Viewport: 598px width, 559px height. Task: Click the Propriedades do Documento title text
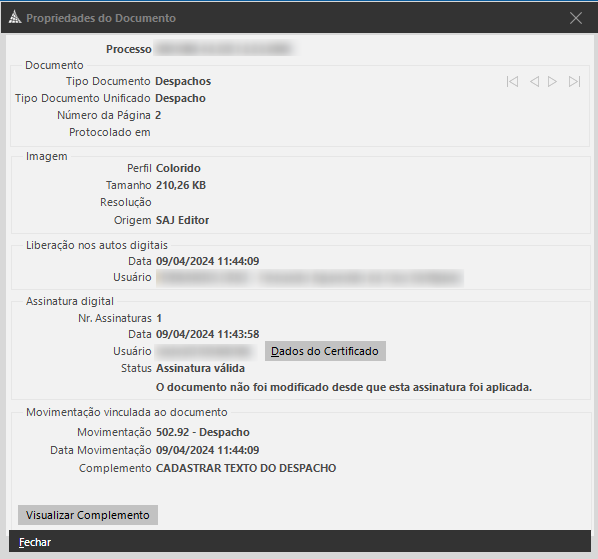[101, 18]
